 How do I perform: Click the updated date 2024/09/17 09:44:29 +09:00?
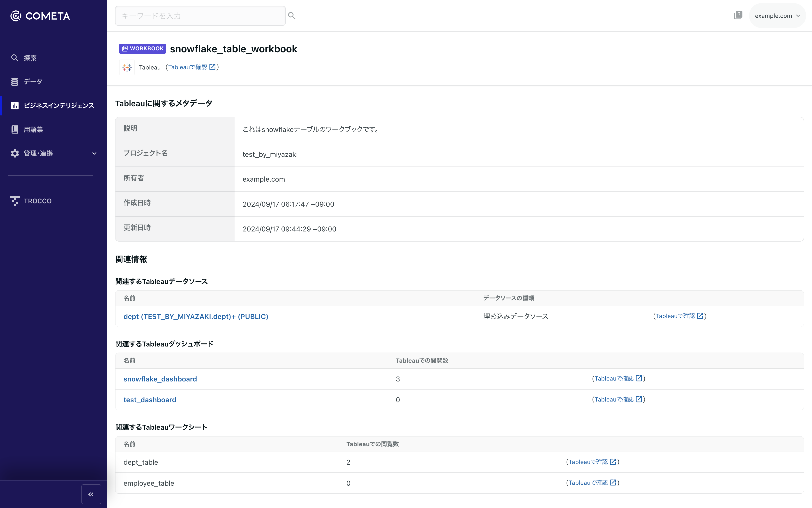pyautogui.click(x=289, y=229)
